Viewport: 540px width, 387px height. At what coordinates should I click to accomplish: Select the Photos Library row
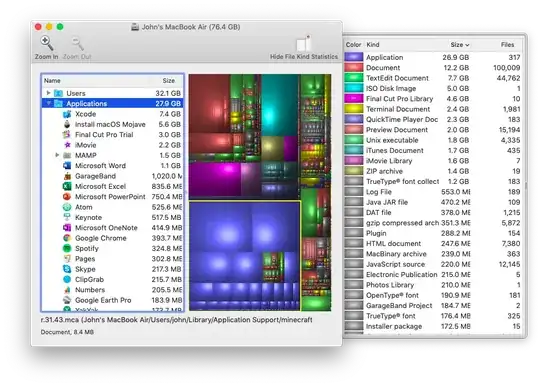433,285
